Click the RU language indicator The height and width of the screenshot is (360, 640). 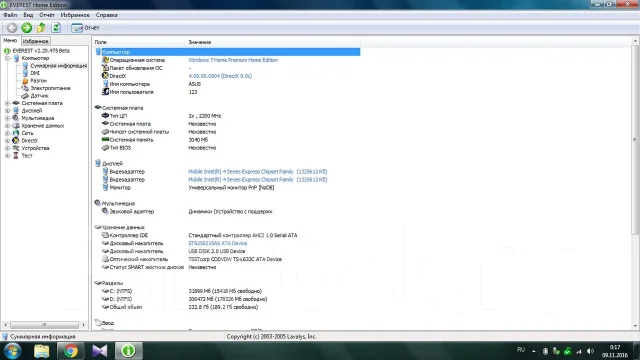point(521,350)
